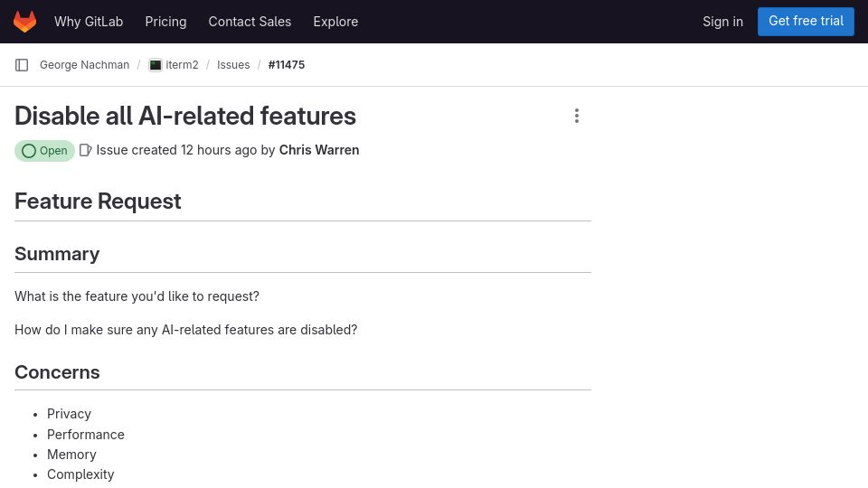Click 'What is the feature you'd like to request?'

coord(137,296)
